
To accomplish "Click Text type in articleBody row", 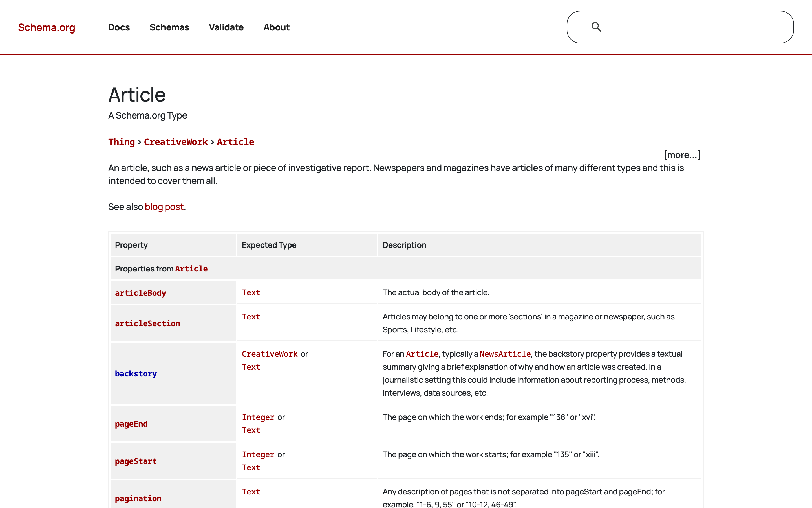I will pyautogui.click(x=251, y=292).
